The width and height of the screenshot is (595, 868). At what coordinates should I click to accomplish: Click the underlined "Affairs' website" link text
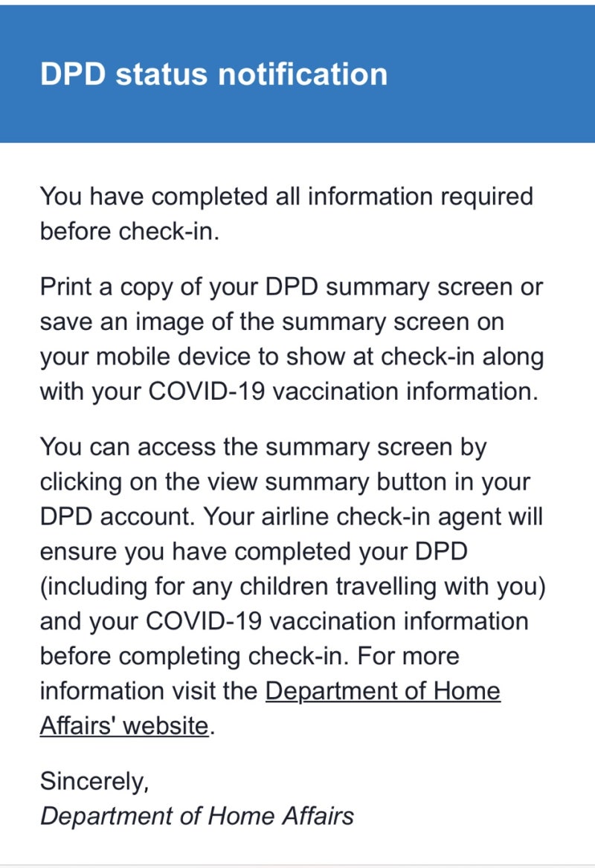click(124, 725)
